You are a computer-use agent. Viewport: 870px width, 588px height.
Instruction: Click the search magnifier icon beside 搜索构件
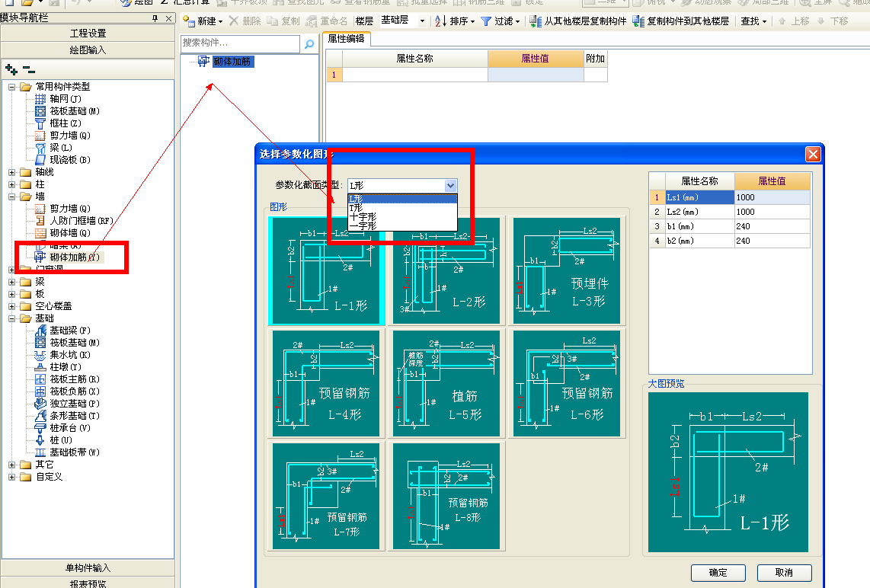(x=309, y=43)
